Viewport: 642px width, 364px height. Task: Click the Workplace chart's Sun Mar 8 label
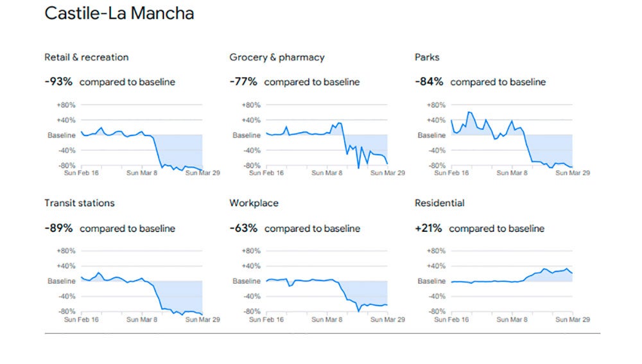(326, 319)
